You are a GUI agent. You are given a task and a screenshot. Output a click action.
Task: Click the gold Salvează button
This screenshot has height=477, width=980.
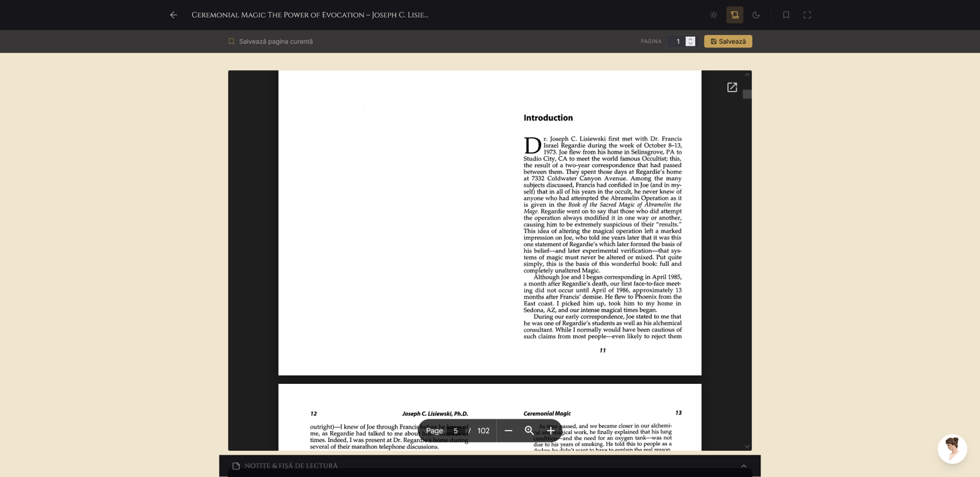click(x=728, y=42)
